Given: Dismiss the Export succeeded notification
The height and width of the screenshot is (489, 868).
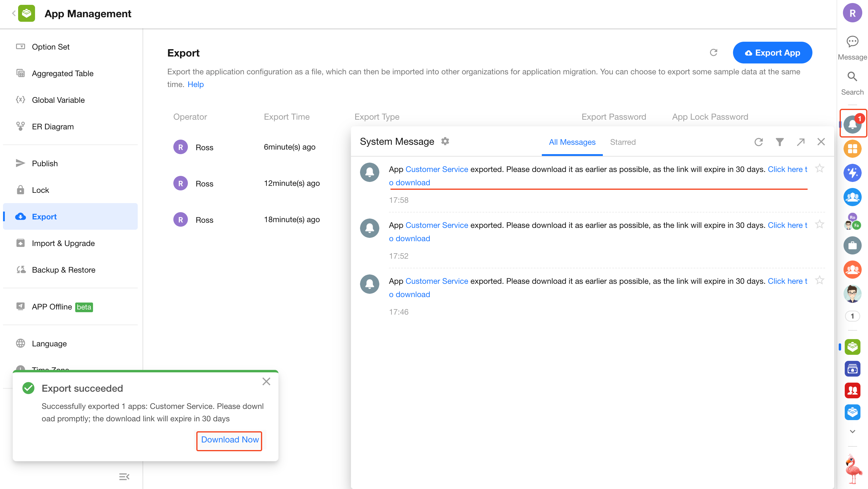Looking at the screenshot, I should (x=266, y=381).
